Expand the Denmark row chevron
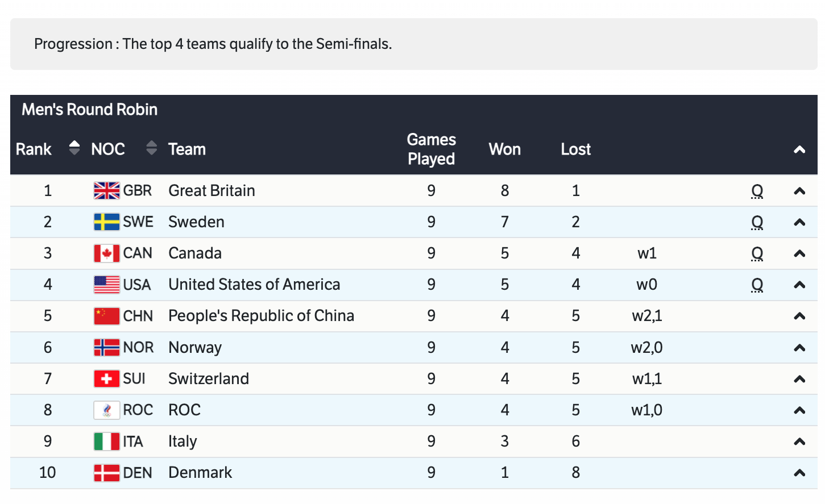The image size is (825, 504). click(x=799, y=473)
